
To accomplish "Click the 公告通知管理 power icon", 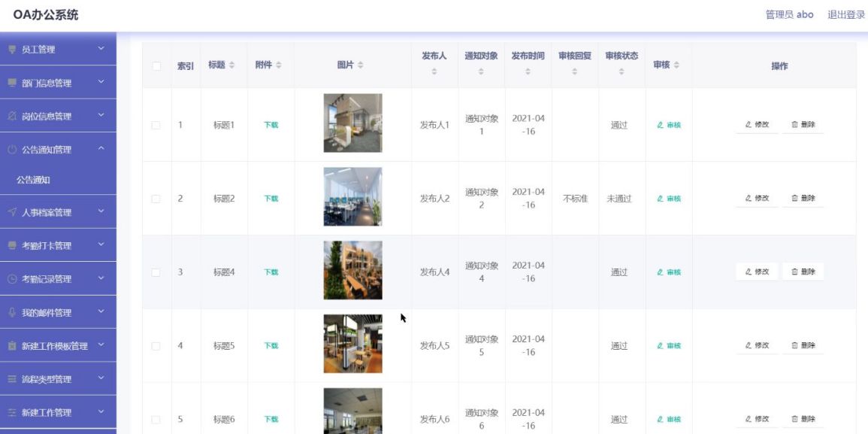I will pyautogui.click(x=12, y=150).
